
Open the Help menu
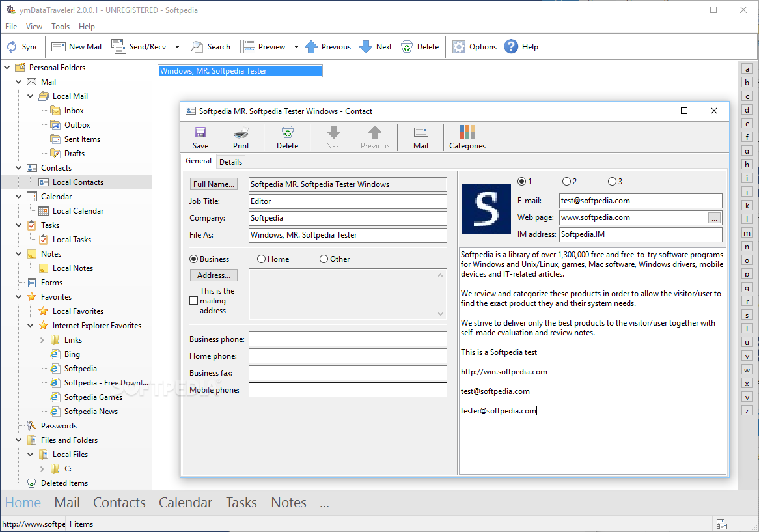click(87, 27)
